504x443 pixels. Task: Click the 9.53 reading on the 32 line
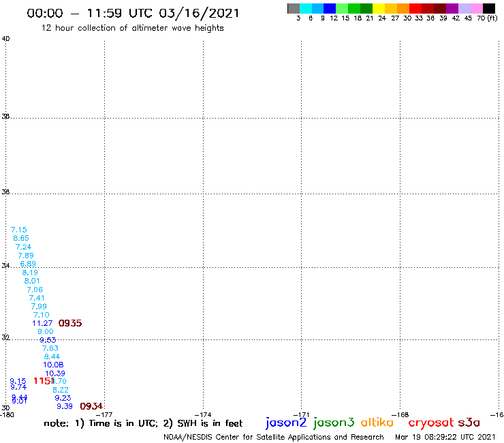point(48,340)
